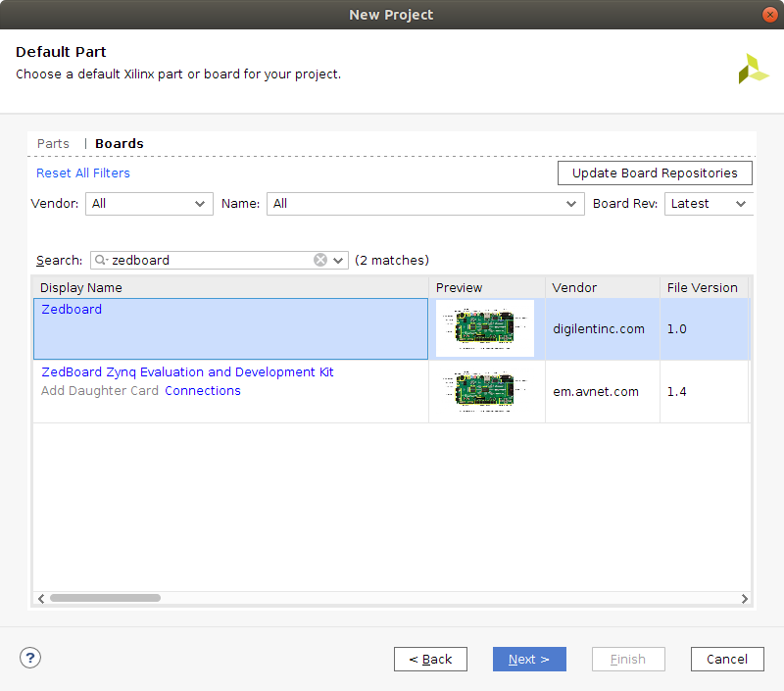This screenshot has height=691, width=784.
Task: Click the magnifier icon in the search box
Action: (x=102, y=260)
